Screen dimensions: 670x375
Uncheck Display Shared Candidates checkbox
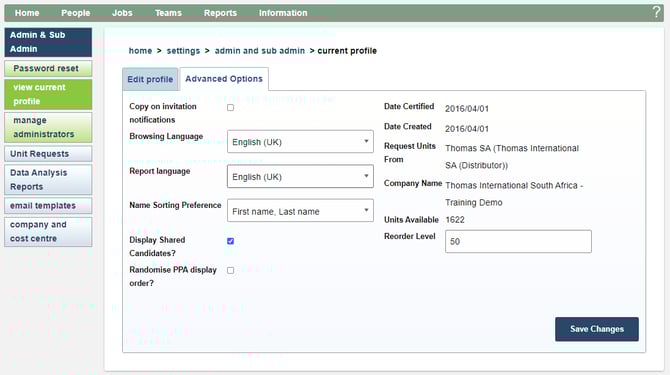(x=230, y=241)
